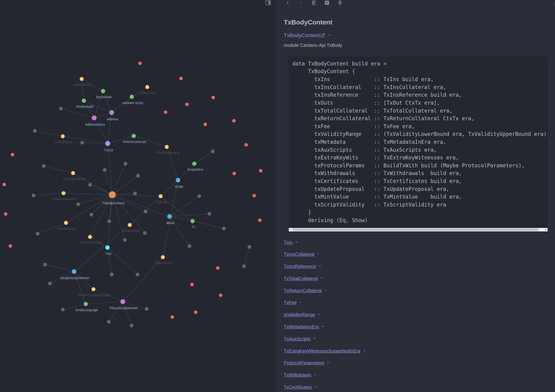Toggle the TxCertificates section chevron

click(x=316, y=387)
